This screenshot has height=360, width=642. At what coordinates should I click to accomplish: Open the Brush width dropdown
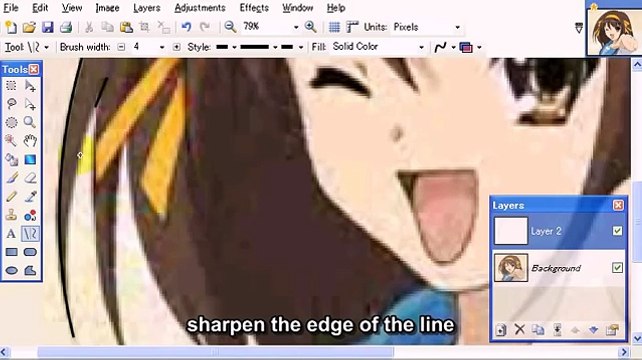click(162, 48)
